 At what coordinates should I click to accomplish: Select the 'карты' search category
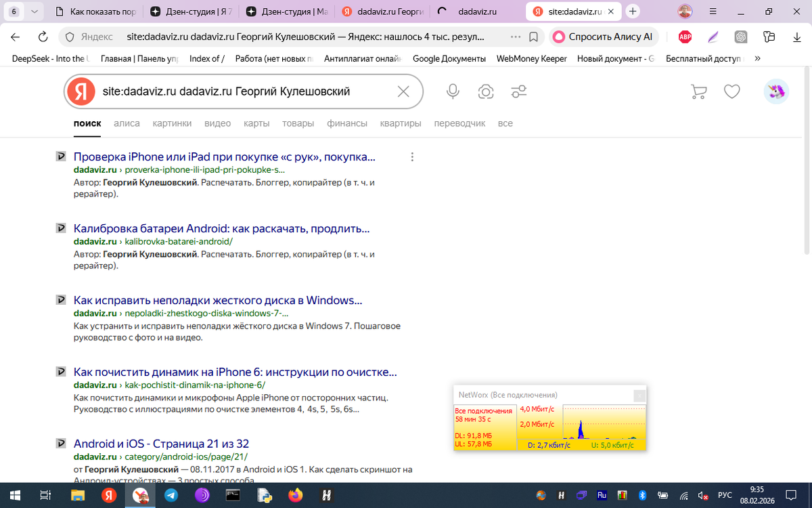coord(256,123)
